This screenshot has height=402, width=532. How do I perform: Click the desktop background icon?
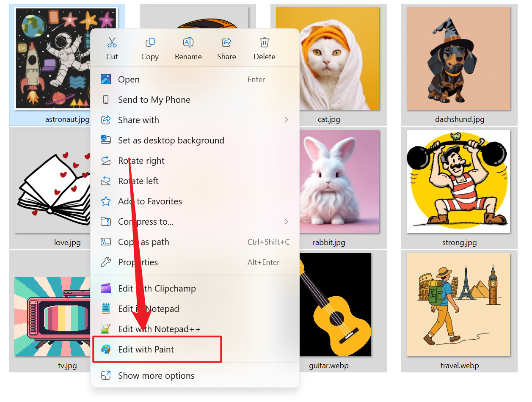(x=106, y=140)
